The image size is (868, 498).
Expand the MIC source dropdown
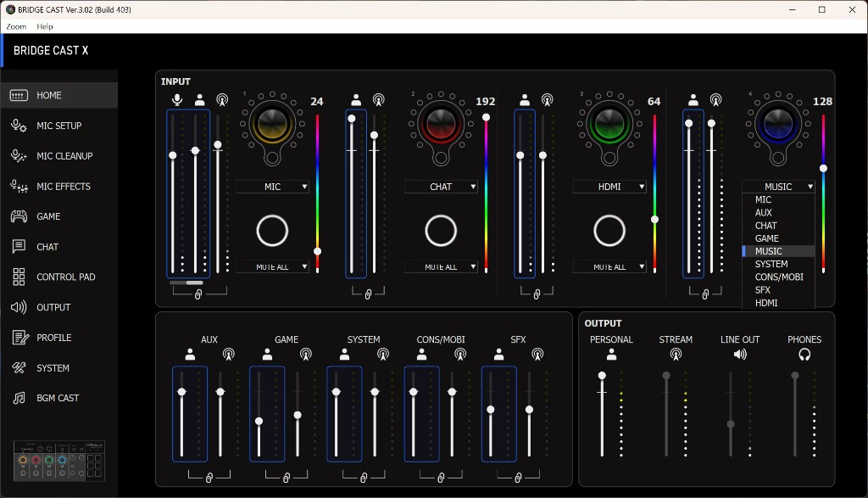(x=272, y=187)
